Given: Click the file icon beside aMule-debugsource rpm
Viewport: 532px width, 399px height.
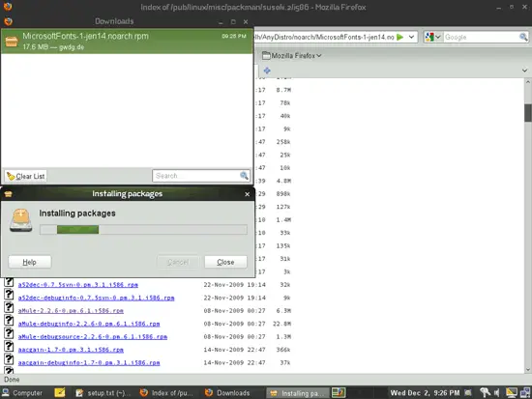Looking at the screenshot, I should pyautogui.click(x=9, y=334).
